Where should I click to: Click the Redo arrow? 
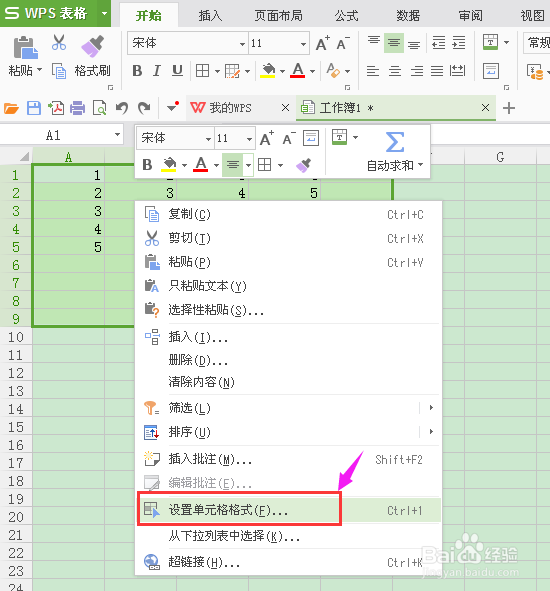pos(144,108)
